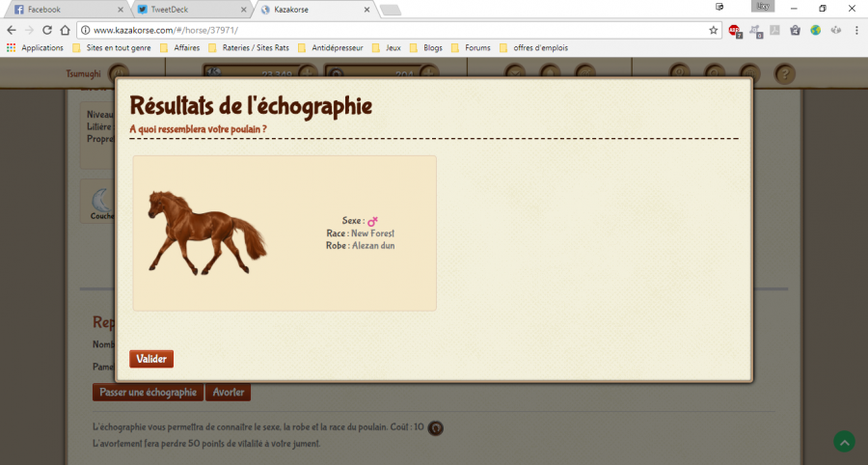
Task: Open the Chrome three-dot menu
Action: click(856, 30)
